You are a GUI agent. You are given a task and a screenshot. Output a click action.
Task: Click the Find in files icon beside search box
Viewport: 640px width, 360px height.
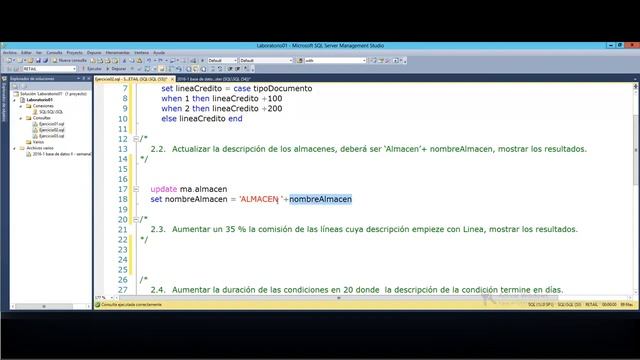click(300, 60)
